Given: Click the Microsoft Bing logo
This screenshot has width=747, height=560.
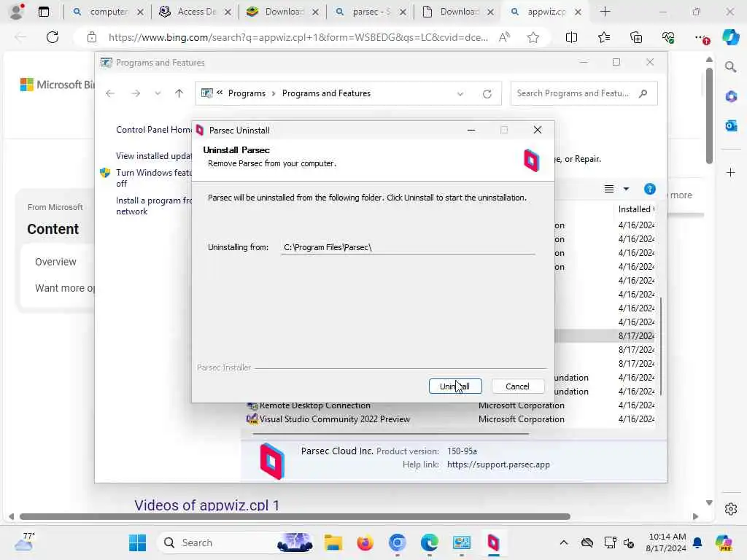Looking at the screenshot, I should point(57,85).
